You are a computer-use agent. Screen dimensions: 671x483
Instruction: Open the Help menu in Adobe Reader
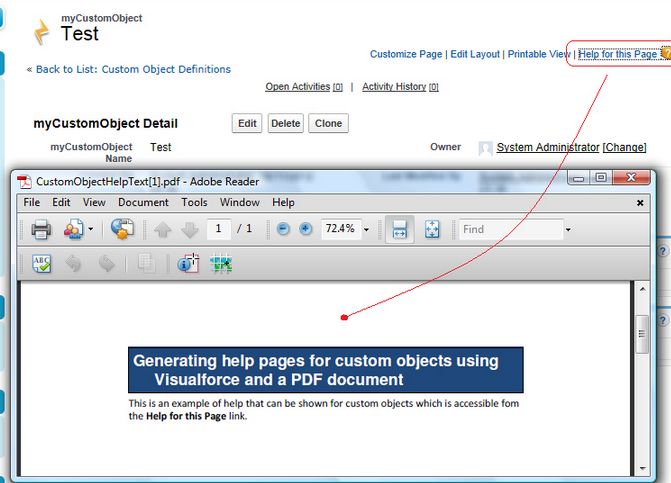click(283, 202)
